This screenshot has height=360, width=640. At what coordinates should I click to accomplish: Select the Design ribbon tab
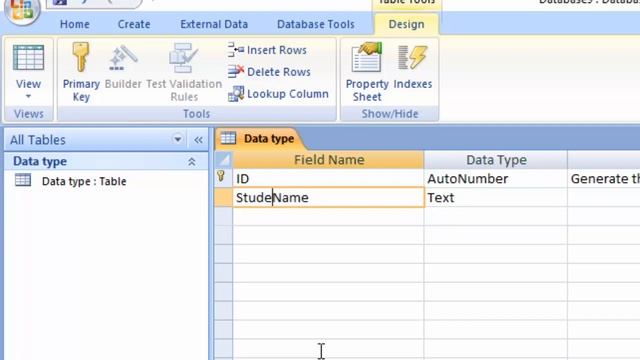click(406, 24)
